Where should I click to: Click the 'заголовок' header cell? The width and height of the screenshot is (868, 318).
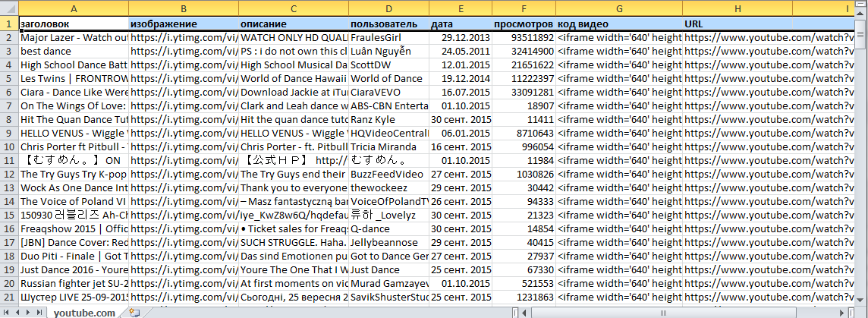[73, 24]
